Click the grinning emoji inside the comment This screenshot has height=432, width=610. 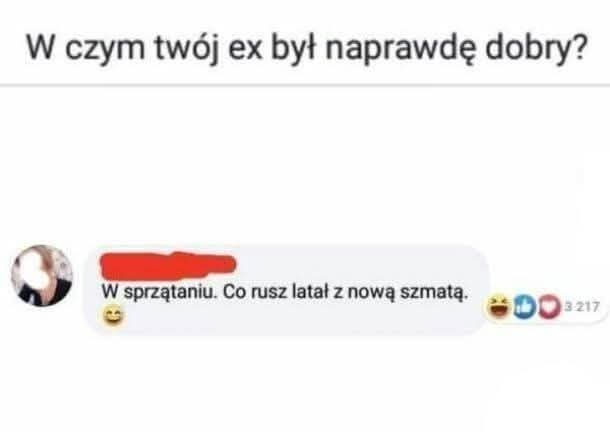(x=114, y=315)
